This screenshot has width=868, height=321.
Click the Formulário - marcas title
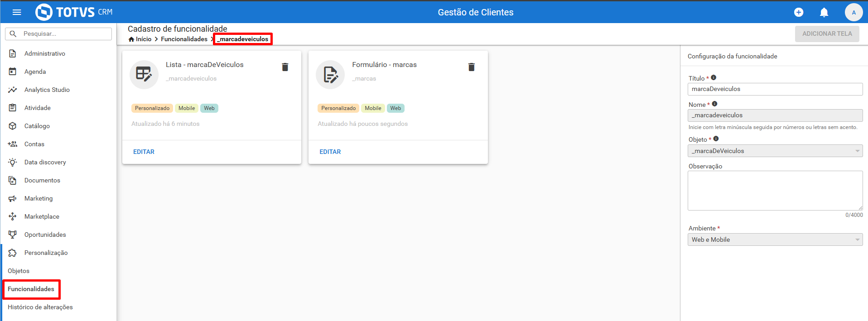coord(385,65)
